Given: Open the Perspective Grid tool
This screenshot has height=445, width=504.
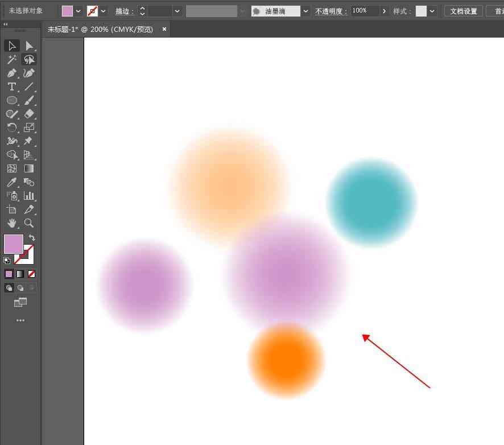Looking at the screenshot, I should pos(29,155).
